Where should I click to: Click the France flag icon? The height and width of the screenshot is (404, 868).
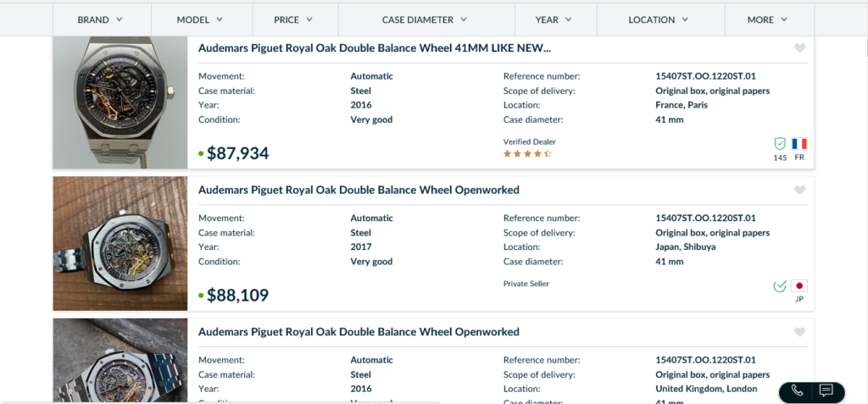(799, 144)
